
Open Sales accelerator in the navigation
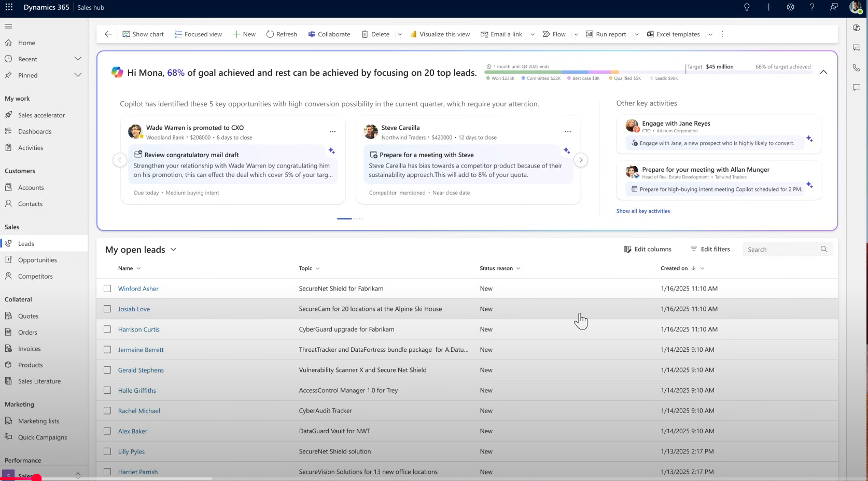tap(41, 115)
